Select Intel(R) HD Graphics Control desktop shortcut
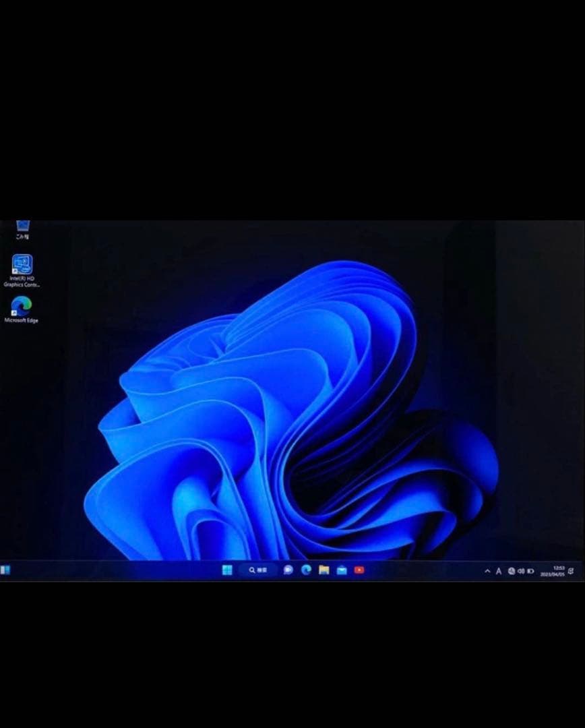 [x=22, y=264]
